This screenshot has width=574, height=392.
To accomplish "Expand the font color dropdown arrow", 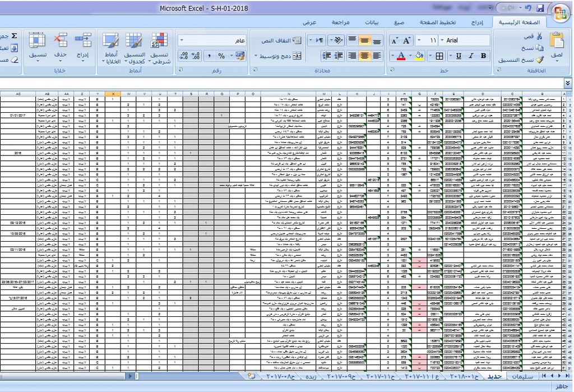I will (x=393, y=56).
